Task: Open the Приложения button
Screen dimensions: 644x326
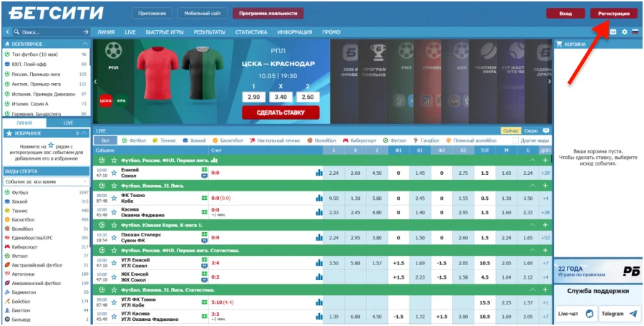Action: [x=152, y=13]
